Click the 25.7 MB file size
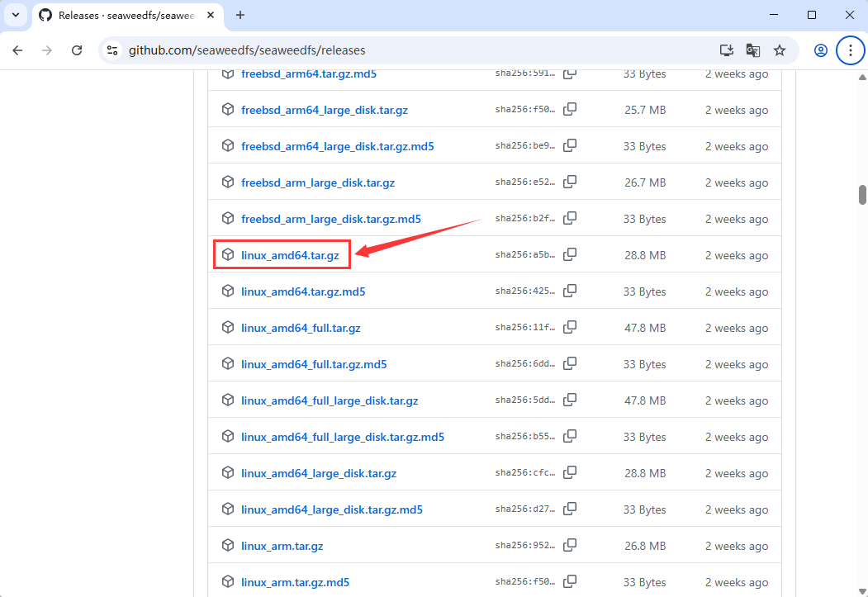This screenshot has width=868, height=597. [x=645, y=110]
